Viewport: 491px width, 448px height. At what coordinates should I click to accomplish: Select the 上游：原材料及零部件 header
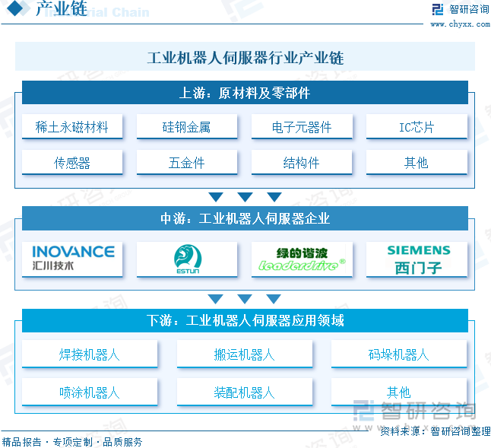245,93
